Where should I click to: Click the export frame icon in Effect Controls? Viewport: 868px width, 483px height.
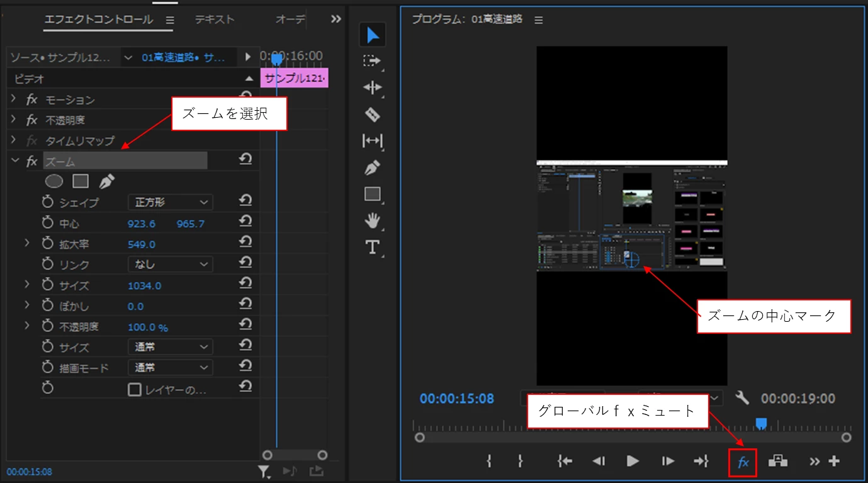pyautogui.click(x=317, y=470)
